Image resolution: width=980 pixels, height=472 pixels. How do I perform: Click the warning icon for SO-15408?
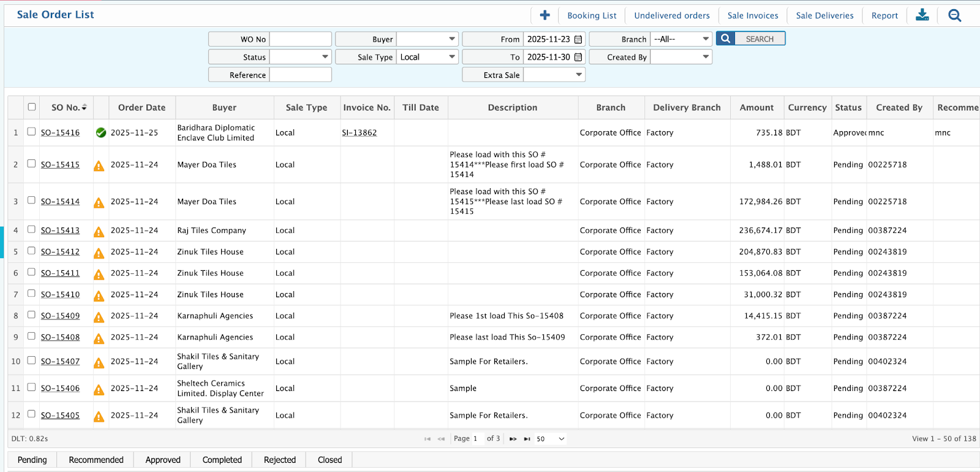pos(99,338)
